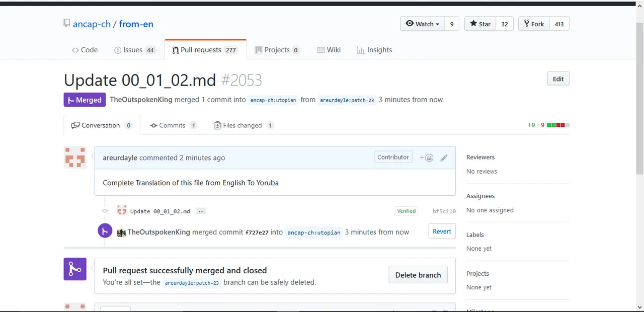Viewport: 644px width, 312px height.
Task: Add a reaction with the smiley icon
Action: pyautogui.click(x=427, y=158)
